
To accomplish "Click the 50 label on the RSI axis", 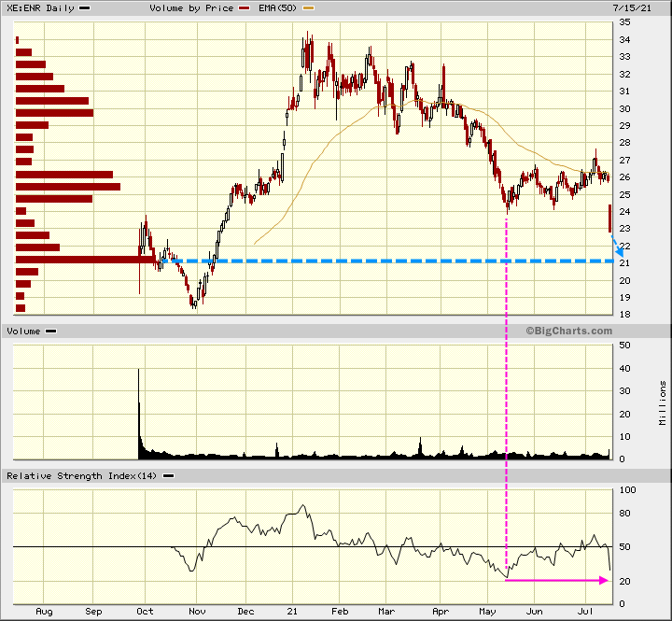I will tap(624, 547).
